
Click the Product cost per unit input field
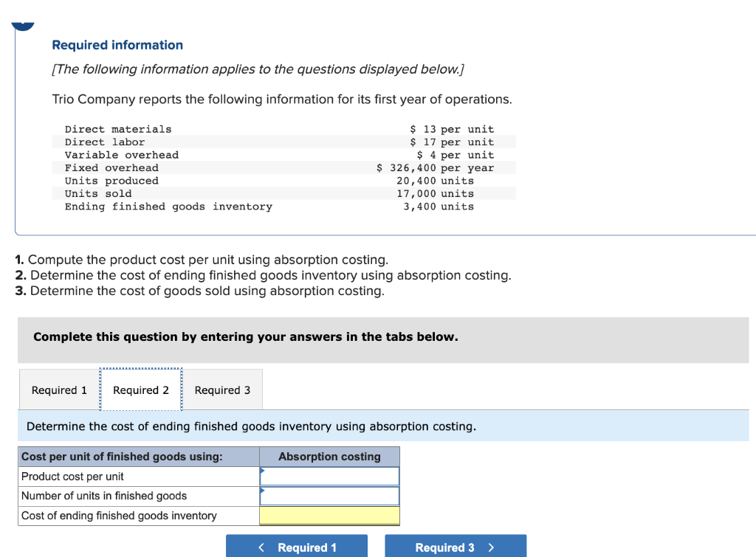[329, 477]
